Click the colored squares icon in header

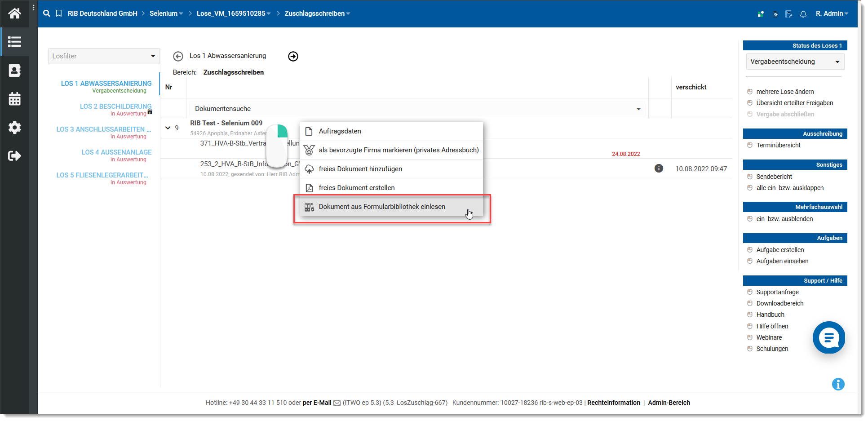click(x=761, y=14)
